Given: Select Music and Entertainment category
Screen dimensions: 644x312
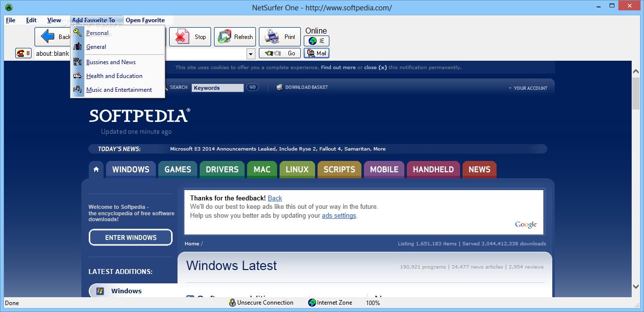Looking at the screenshot, I should (117, 90).
